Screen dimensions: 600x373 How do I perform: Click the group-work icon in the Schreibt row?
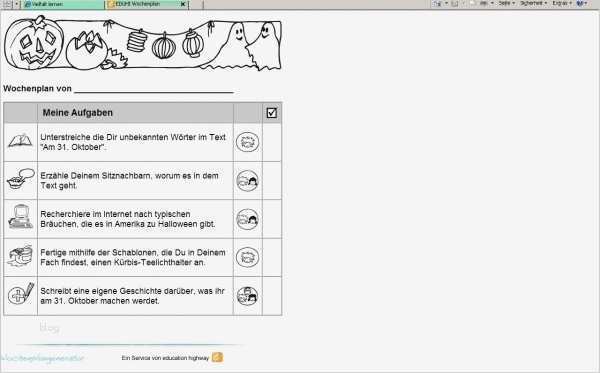pyautogui.click(x=248, y=296)
